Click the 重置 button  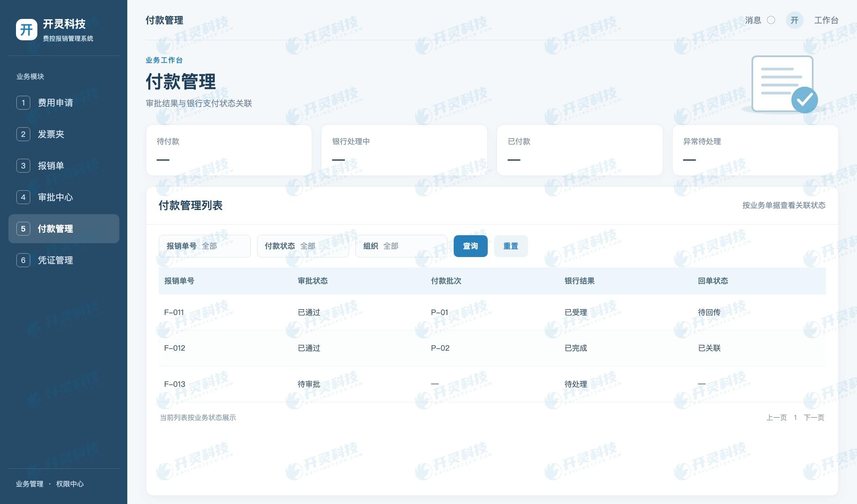(x=511, y=246)
